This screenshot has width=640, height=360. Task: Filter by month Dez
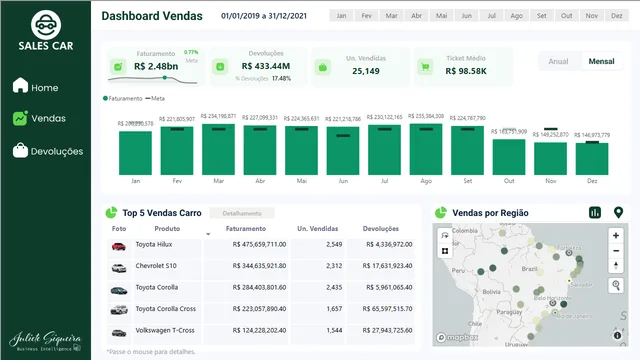tap(617, 16)
